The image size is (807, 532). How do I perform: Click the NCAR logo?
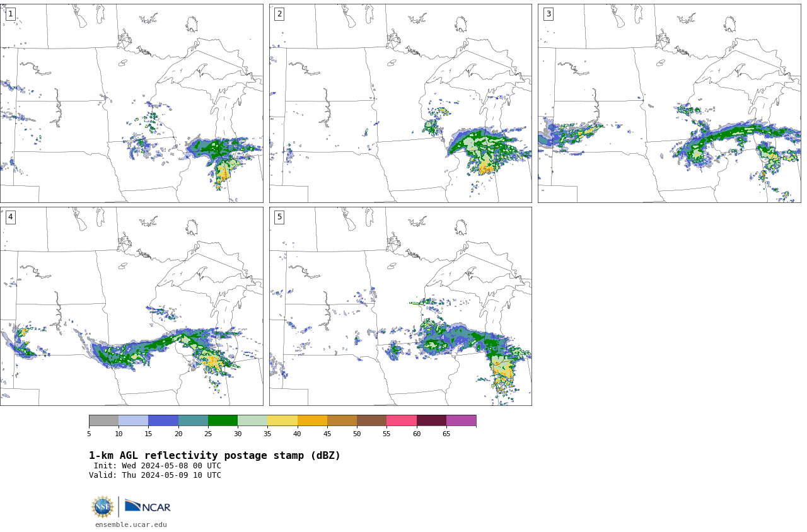tap(148, 506)
